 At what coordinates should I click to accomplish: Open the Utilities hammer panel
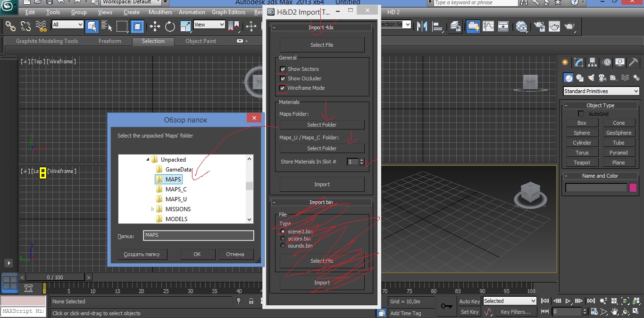pos(633,62)
